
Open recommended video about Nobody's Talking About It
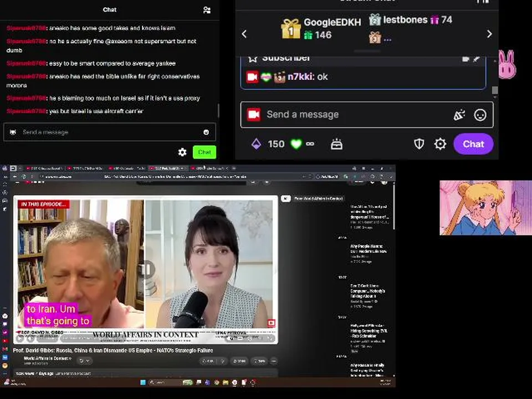(x=367, y=291)
